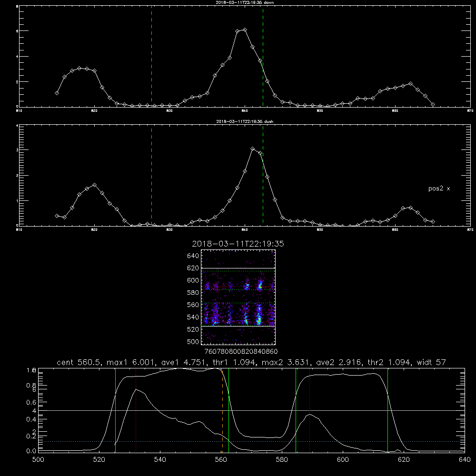Click the last diamond marker of the dawn curve
476x476 pixels.
(433, 104)
